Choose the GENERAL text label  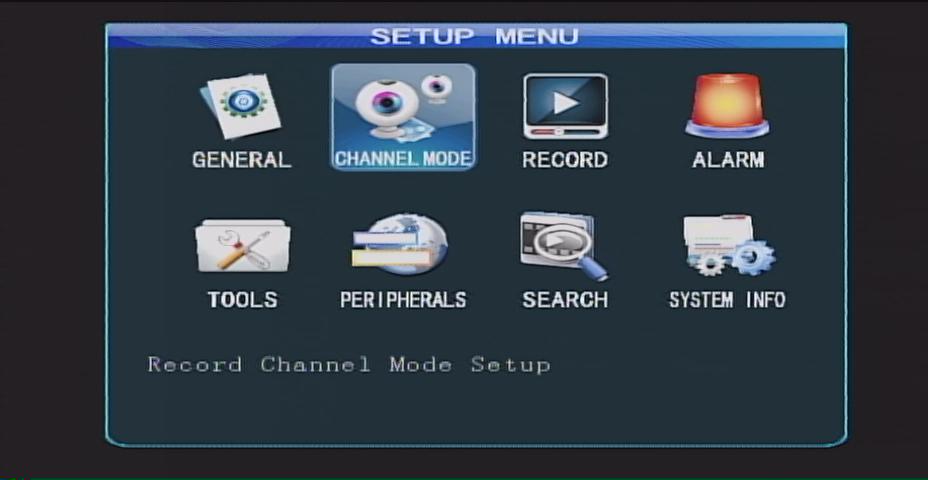click(241, 160)
